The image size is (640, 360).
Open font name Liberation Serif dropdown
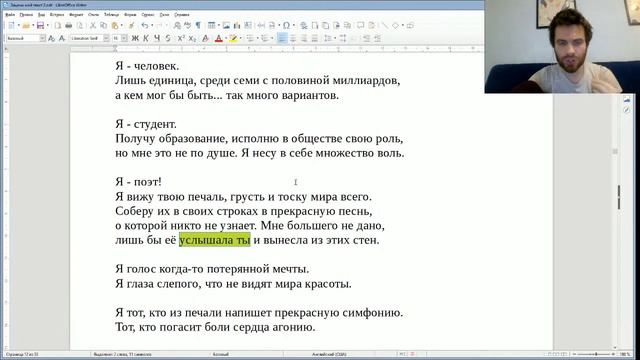106,38
